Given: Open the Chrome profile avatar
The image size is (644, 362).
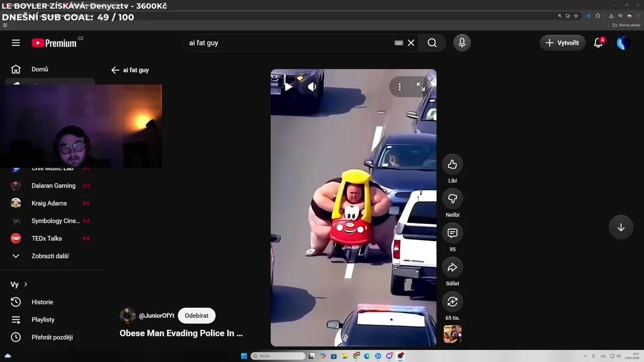Looking at the screenshot, I should click(629, 16).
